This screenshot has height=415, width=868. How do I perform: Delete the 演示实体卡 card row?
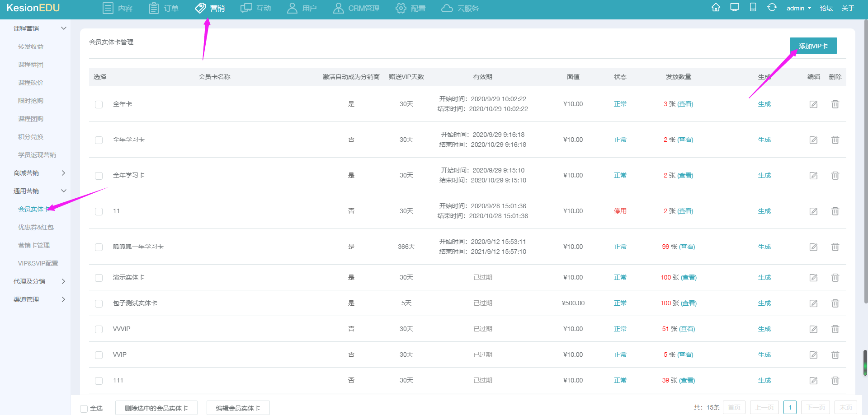click(835, 278)
